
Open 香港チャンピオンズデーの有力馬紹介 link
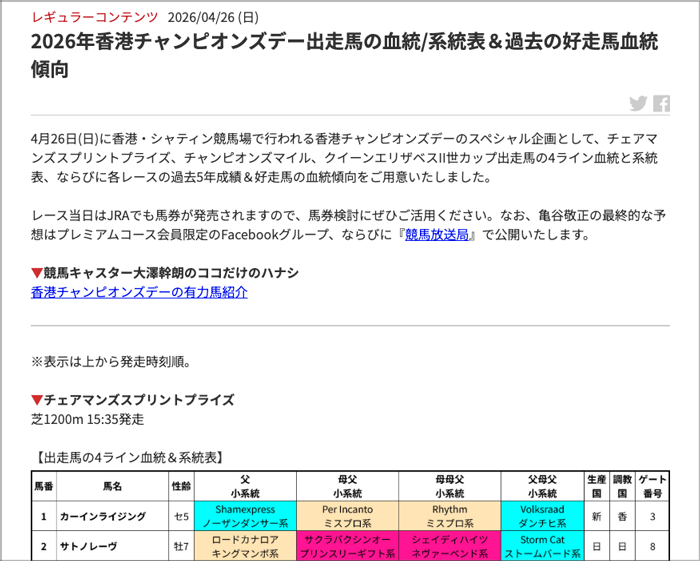click(139, 292)
